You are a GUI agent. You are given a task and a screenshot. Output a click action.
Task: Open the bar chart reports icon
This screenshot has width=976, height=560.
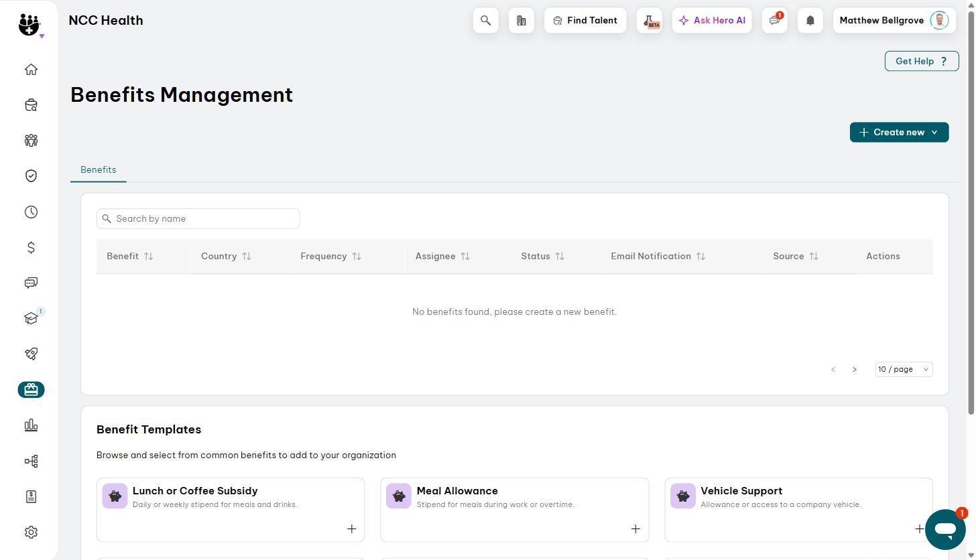[31, 425]
